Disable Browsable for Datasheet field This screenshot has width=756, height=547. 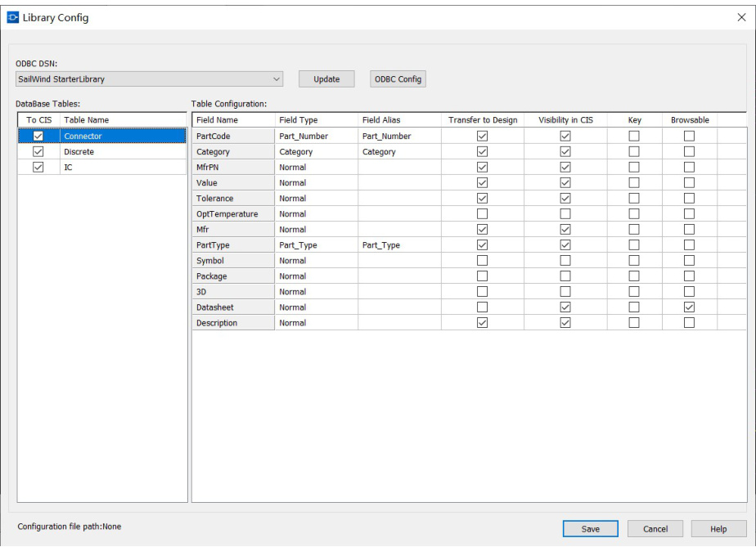(x=689, y=307)
